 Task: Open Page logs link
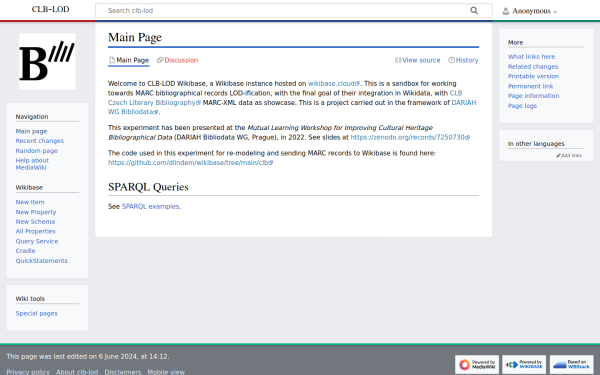pos(522,106)
